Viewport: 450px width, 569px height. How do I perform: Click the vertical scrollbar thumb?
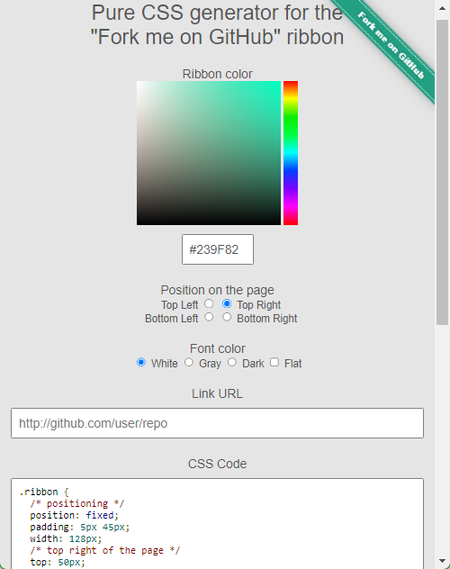(x=442, y=172)
